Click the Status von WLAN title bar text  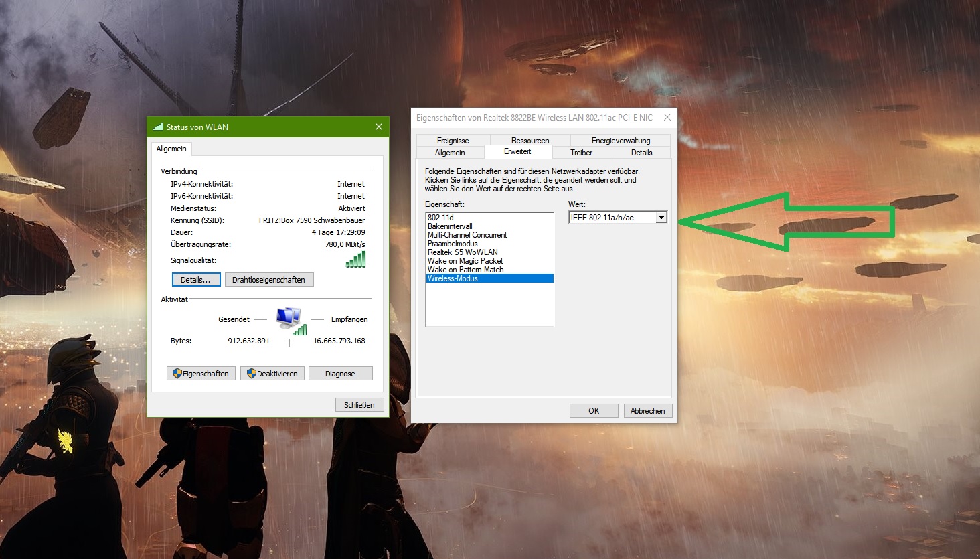coord(197,127)
